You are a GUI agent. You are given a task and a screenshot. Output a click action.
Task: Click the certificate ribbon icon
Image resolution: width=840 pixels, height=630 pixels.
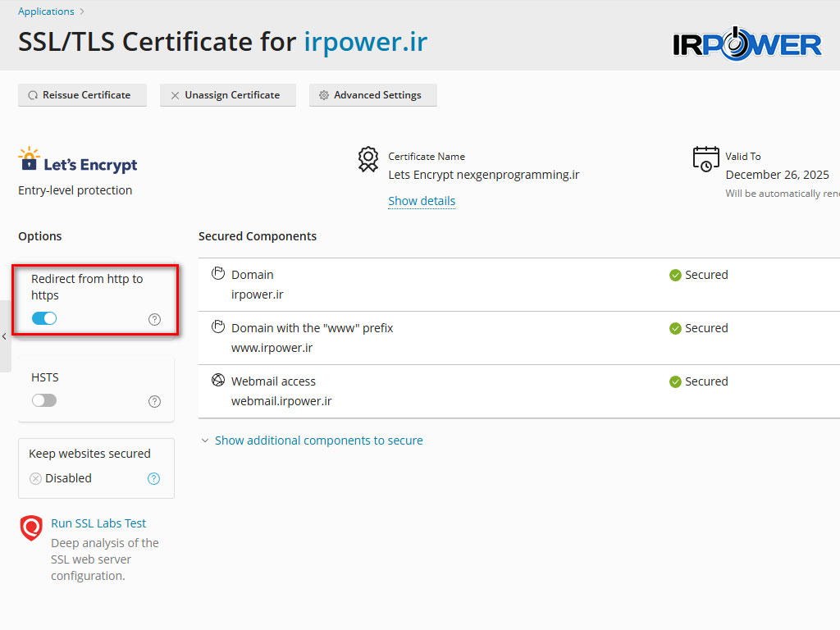(368, 159)
